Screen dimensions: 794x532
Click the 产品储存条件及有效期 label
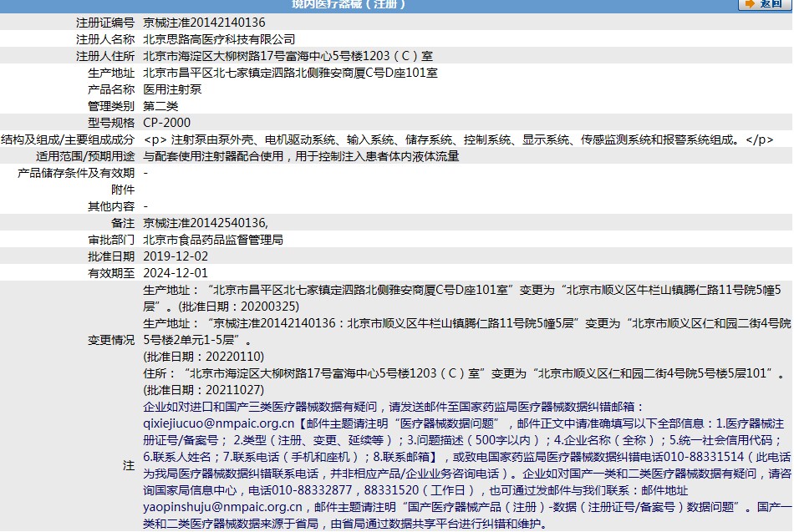click(76, 173)
